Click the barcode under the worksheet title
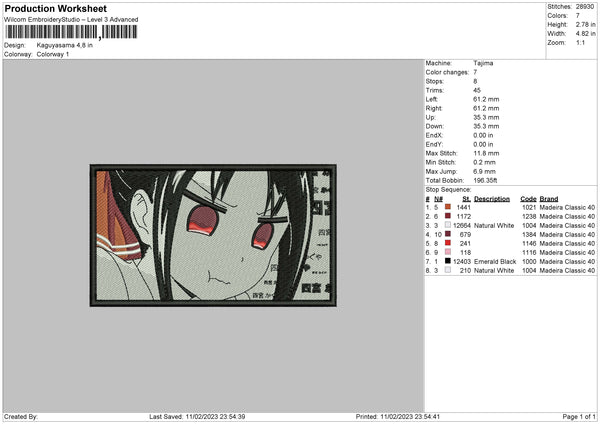Screen dimensions: 600x424 [71, 32]
